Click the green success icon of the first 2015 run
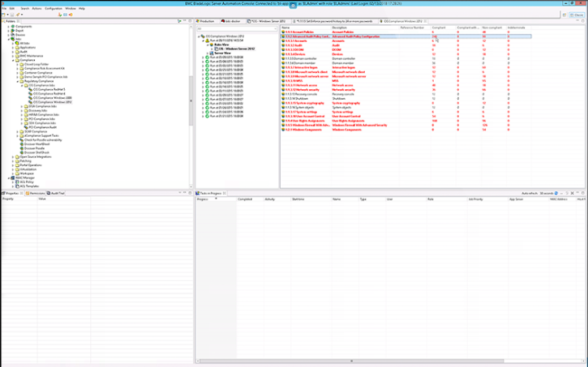This screenshot has height=367, width=588. click(208, 58)
